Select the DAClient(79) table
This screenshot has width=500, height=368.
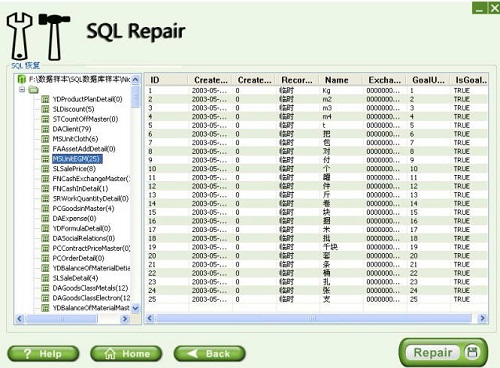pos(72,129)
